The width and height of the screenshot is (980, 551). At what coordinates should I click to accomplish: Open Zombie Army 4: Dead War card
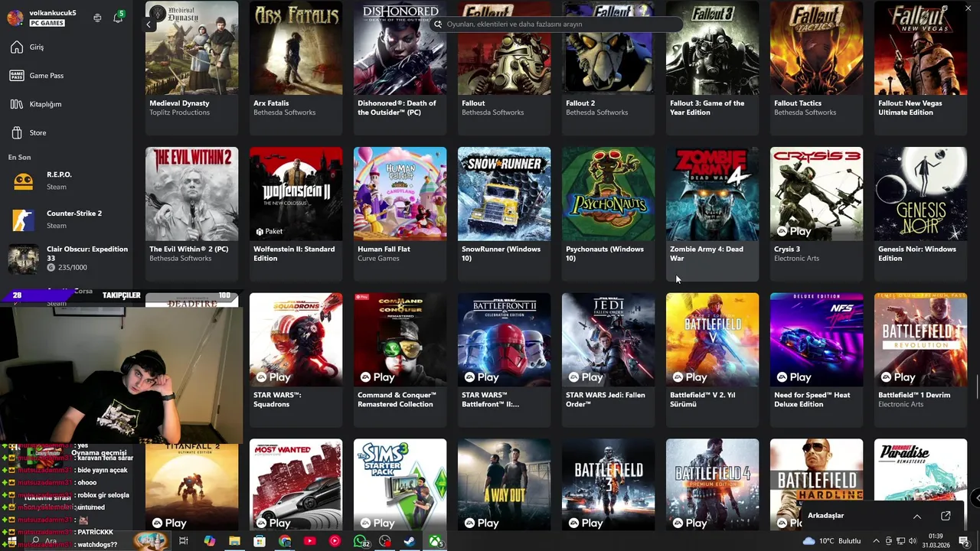[712, 214]
